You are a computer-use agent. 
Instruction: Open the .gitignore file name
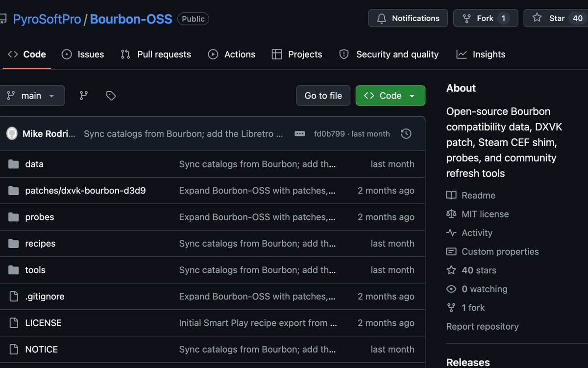tap(45, 296)
